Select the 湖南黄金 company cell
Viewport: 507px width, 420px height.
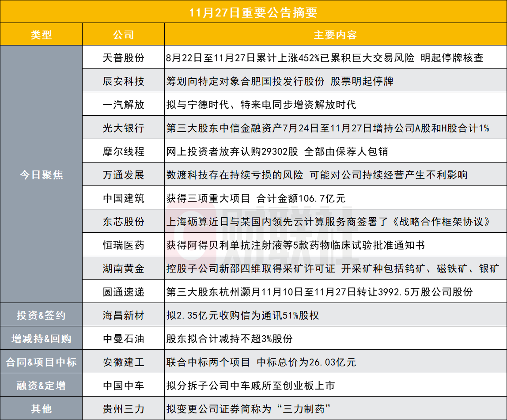click(123, 269)
